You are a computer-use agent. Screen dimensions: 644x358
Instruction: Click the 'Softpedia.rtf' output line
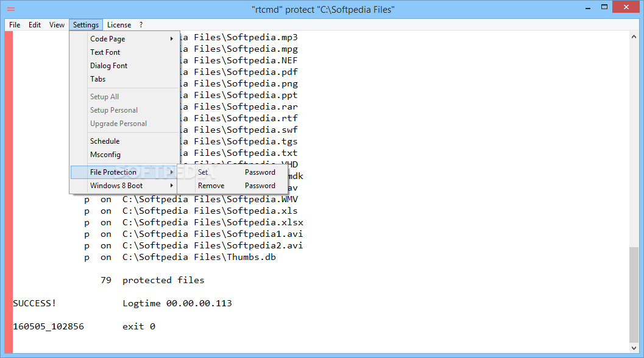(239, 118)
